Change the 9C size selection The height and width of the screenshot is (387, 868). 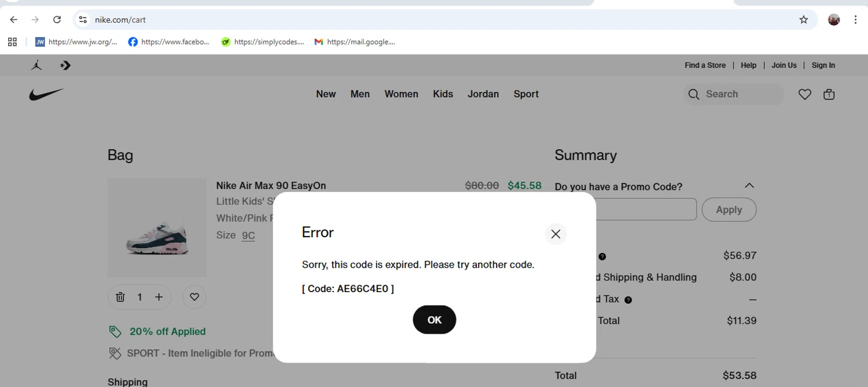[x=248, y=235]
